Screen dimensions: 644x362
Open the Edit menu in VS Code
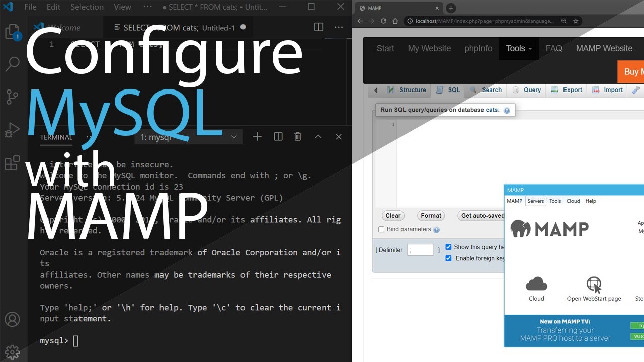[x=53, y=7]
